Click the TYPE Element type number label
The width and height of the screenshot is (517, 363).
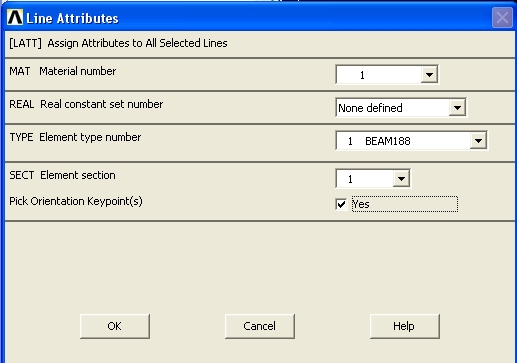click(x=75, y=137)
